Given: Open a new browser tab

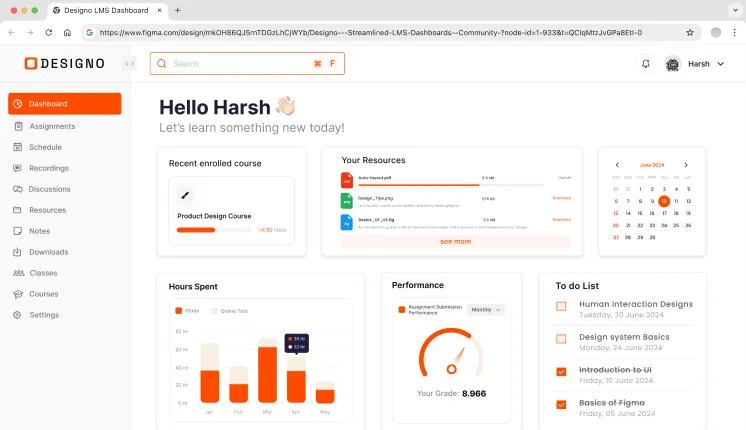Looking at the screenshot, I should [x=177, y=10].
